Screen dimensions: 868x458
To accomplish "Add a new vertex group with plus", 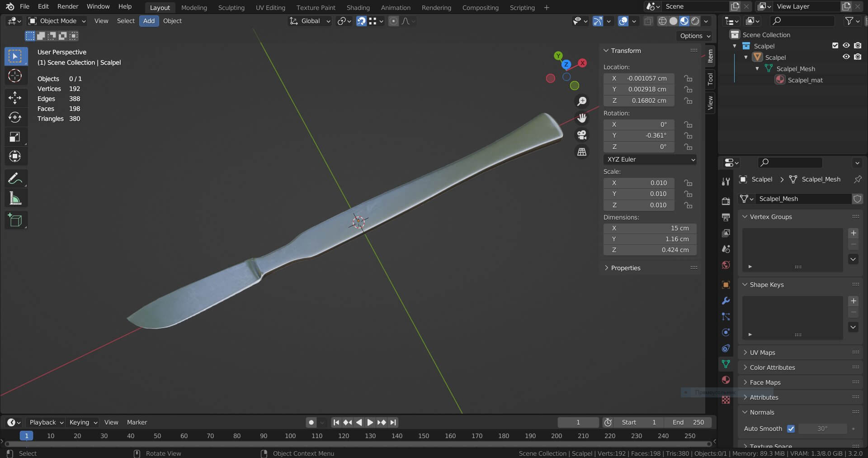I will coord(854,233).
